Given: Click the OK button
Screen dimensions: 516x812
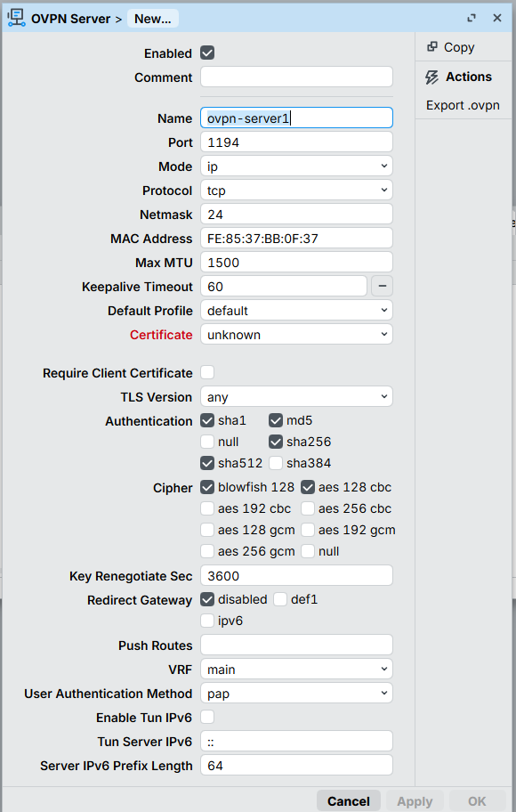Looking at the screenshot, I should pos(477,801).
